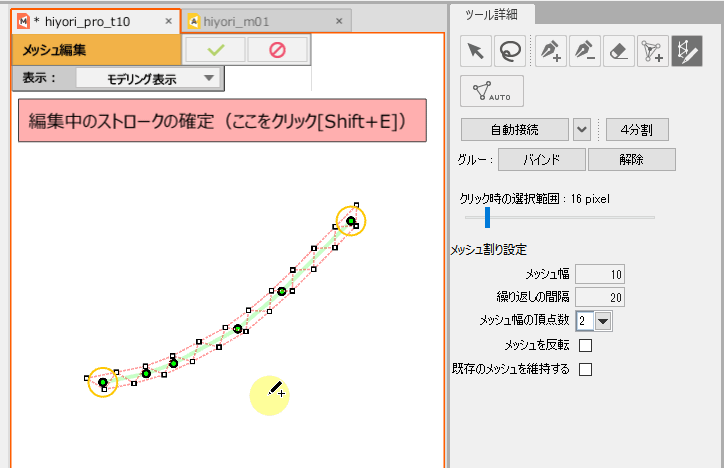Adjust the クリック時の選択範囲 slider handle
The width and height of the screenshot is (724, 468).
[x=488, y=217]
